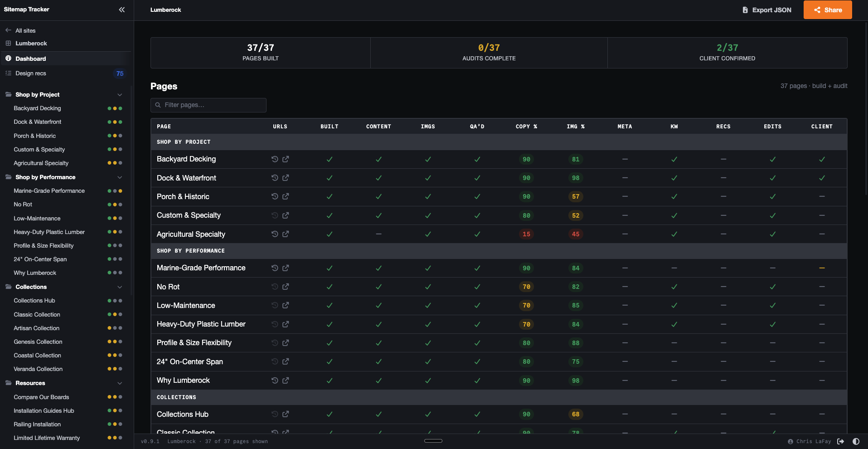This screenshot has height=449, width=868.
Task: Click the sign-out icon near Chris LaFay
Action: coord(841,441)
